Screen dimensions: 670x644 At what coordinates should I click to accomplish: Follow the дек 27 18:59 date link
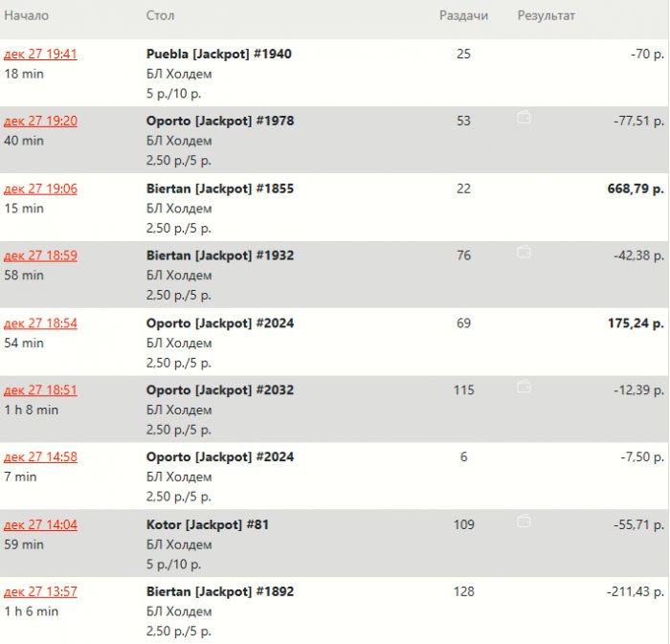pos(40,255)
